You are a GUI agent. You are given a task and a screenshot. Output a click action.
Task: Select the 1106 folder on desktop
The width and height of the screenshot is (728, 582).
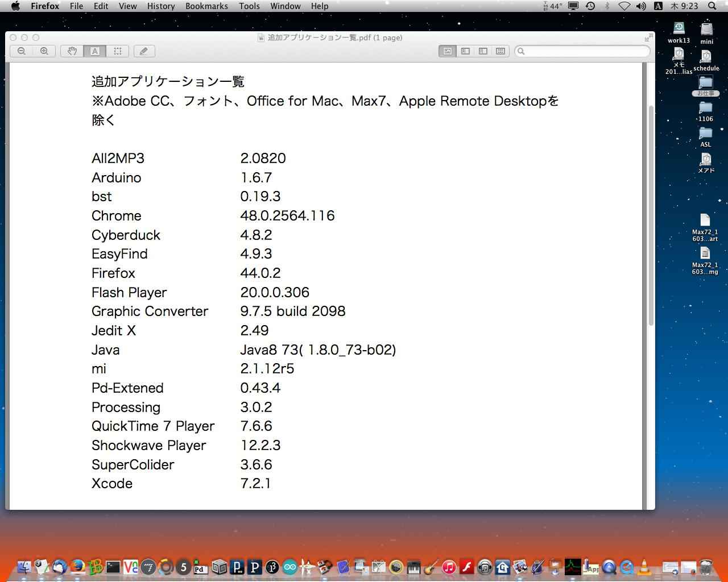coord(706,111)
